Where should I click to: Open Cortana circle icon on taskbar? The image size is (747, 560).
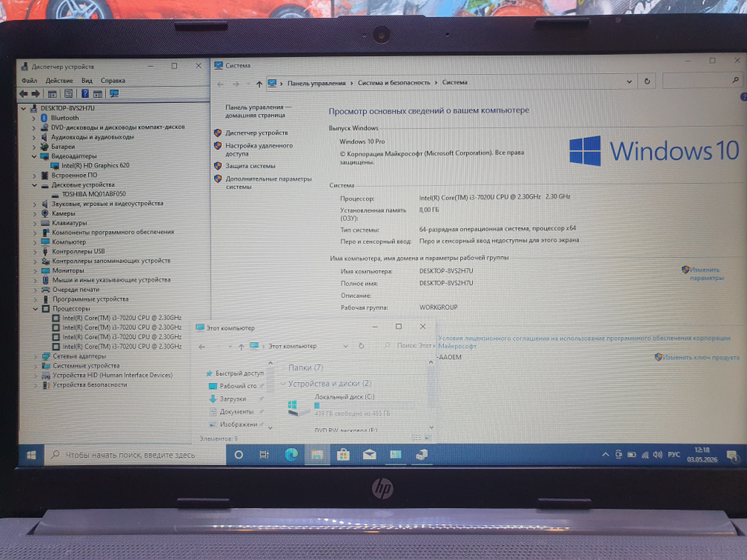(239, 455)
